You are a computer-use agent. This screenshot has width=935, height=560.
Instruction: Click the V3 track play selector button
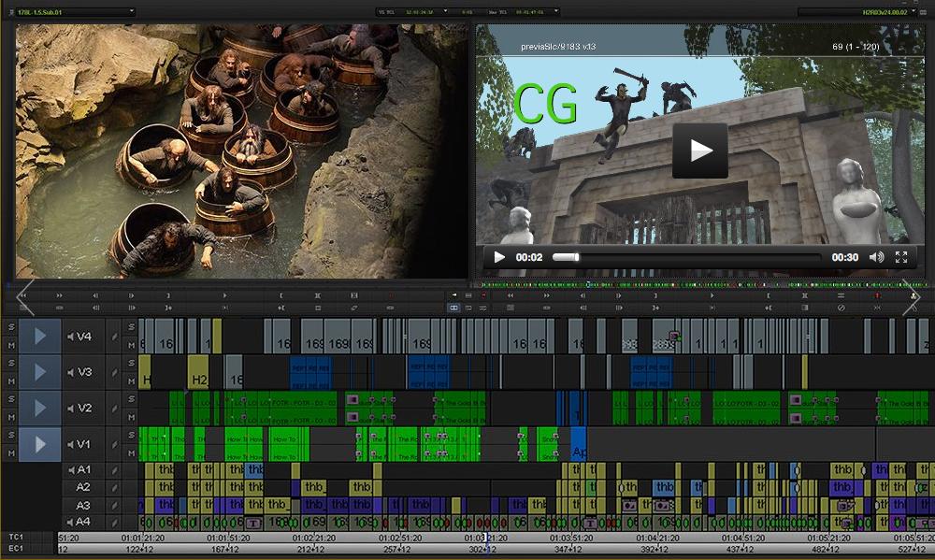click(x=40, y=372)
